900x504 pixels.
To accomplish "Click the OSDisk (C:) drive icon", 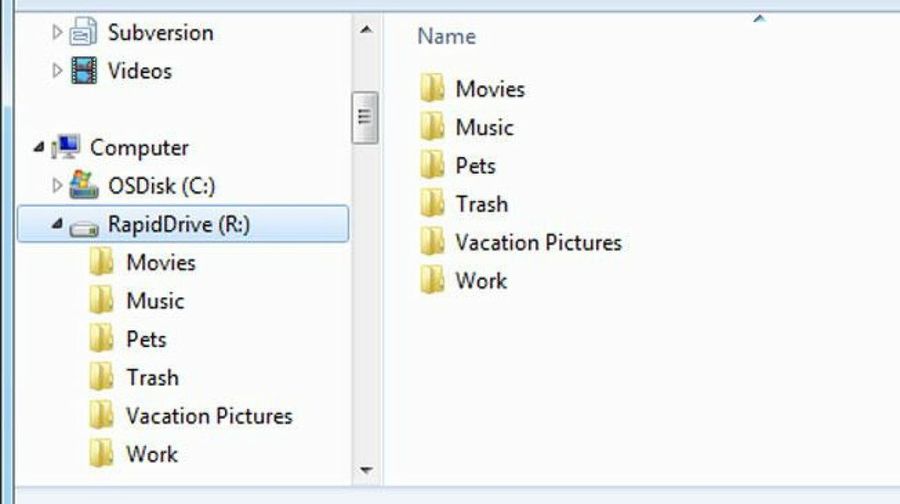I will pyautogui.click(x=84, y=186).
